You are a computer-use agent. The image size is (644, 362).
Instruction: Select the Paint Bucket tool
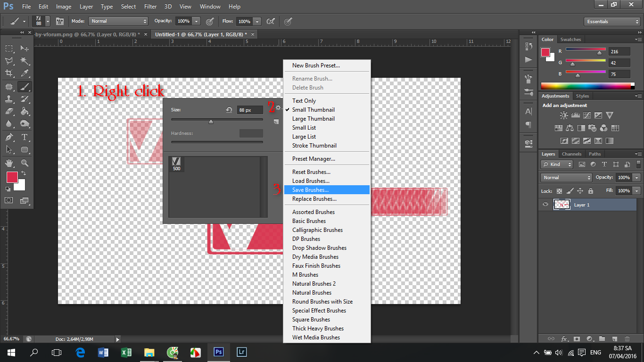tap(25, 111)
